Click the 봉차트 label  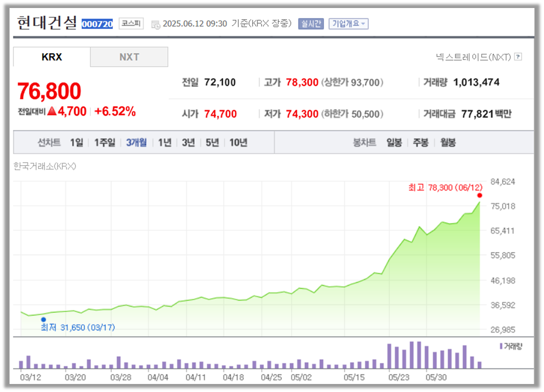(365, 142)
